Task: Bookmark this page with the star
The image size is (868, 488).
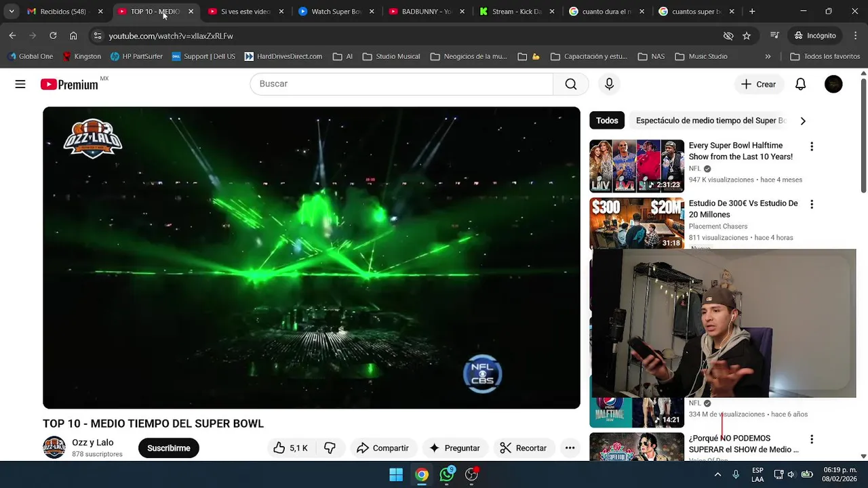Action: point(747,35)
